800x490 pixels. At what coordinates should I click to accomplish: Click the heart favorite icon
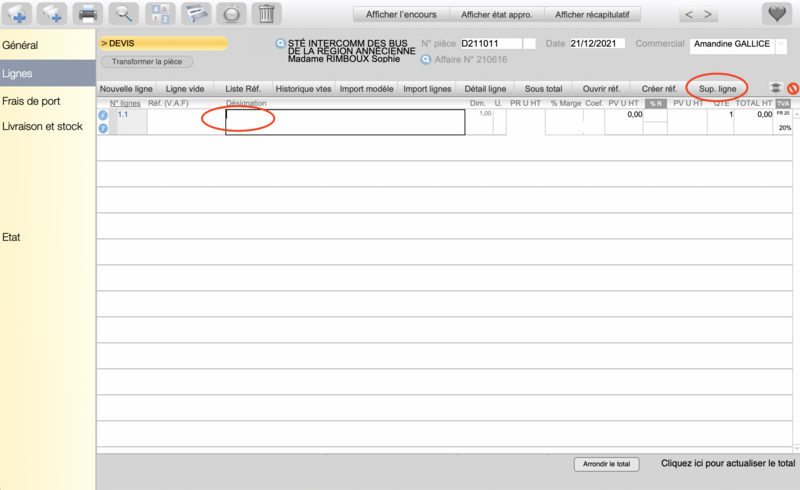point(777,14)
